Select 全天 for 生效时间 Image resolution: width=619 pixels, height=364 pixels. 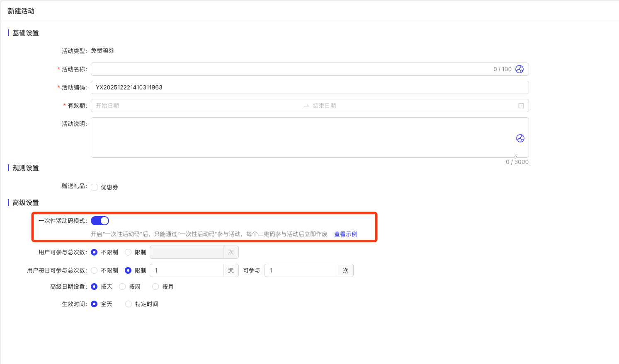tap(94, 304)
